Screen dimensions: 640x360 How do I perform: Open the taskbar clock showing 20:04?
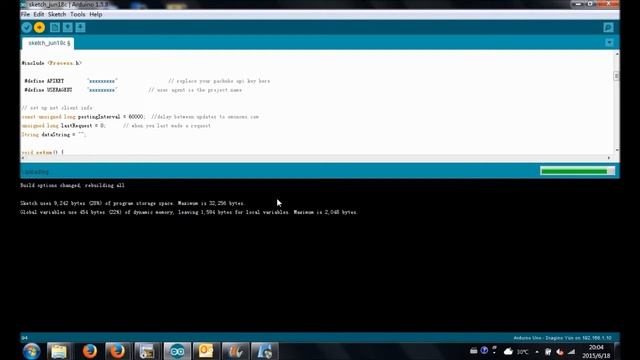[x=596, y=351]
